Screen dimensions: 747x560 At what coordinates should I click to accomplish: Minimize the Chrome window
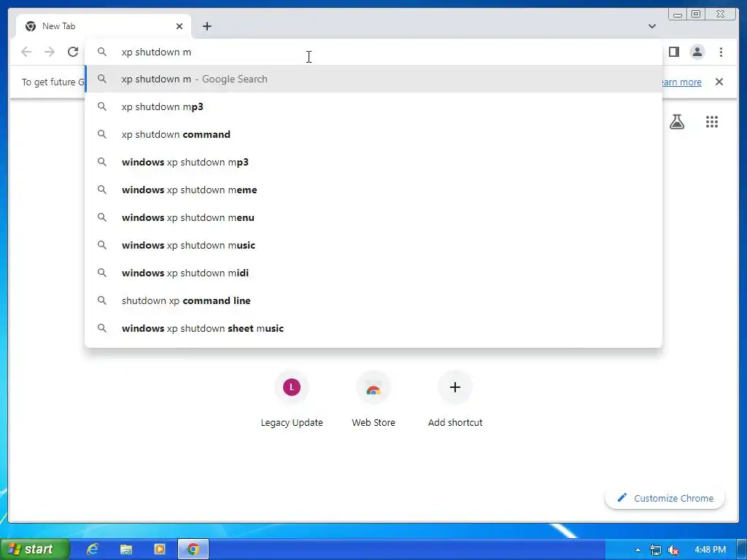678,15
